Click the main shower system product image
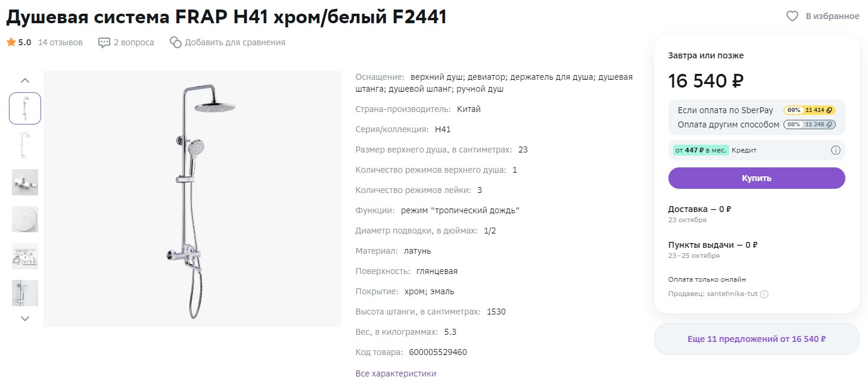Screen dimensions: 868x386 click(x=192, y=199)
